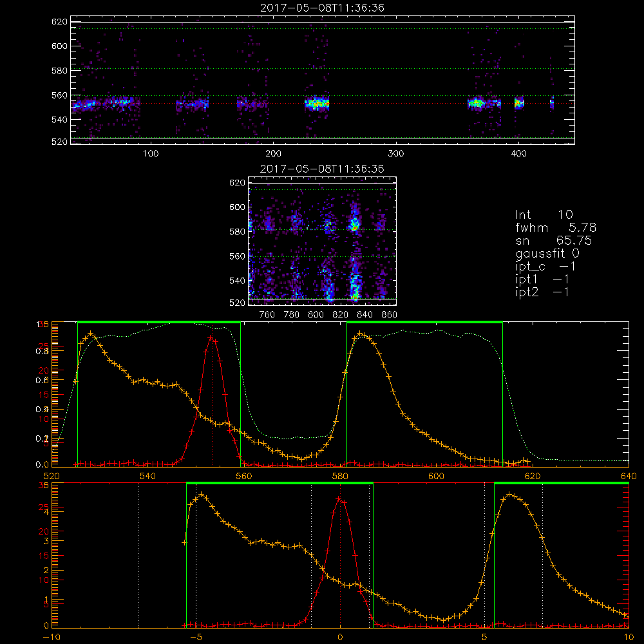
Task: Select the 'ipt1 -1' readout line
Action: pyautogui.click(x=542, y=279)
